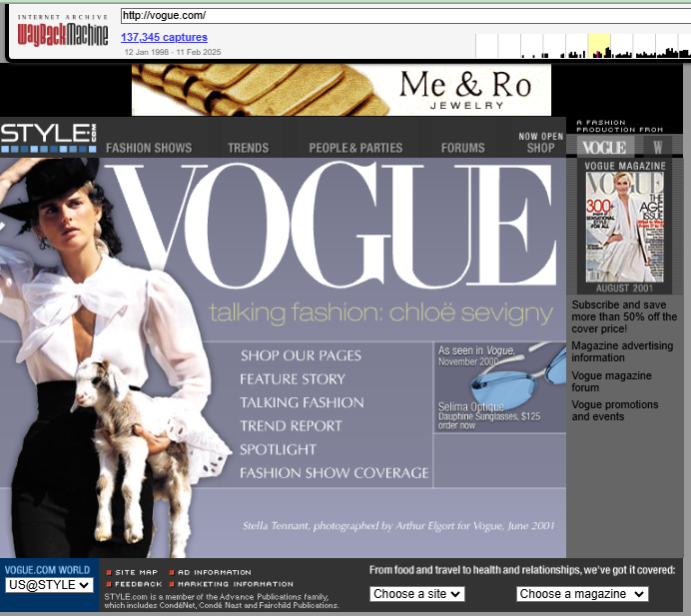Click the 'order now' sunglasses link
691x616 pixels.
tap(456, 425)
